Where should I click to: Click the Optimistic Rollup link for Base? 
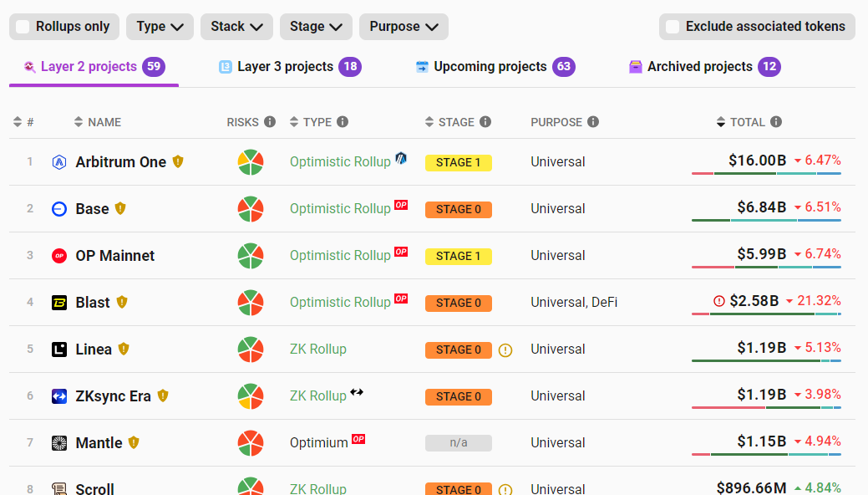(x=340, y=209)
